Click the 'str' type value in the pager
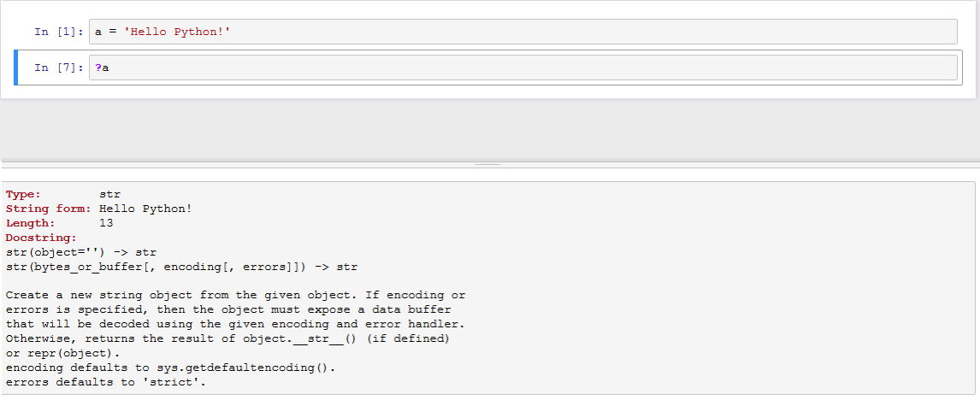Screen dimensions: 980x400 (109, 194)
